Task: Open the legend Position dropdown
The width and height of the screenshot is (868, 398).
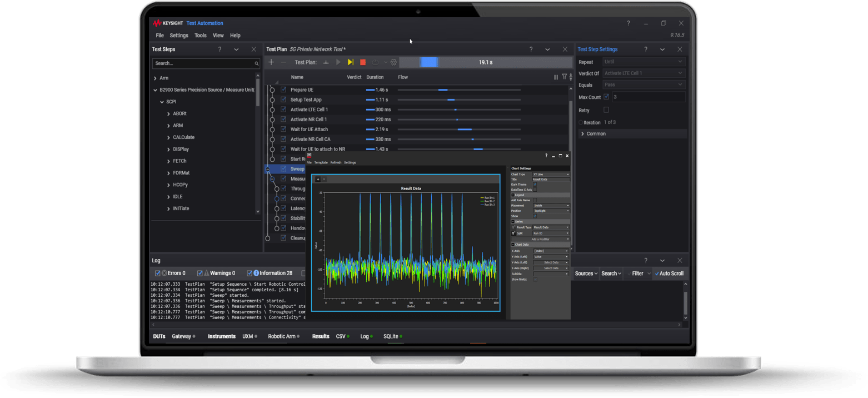Action: point(551,211)
